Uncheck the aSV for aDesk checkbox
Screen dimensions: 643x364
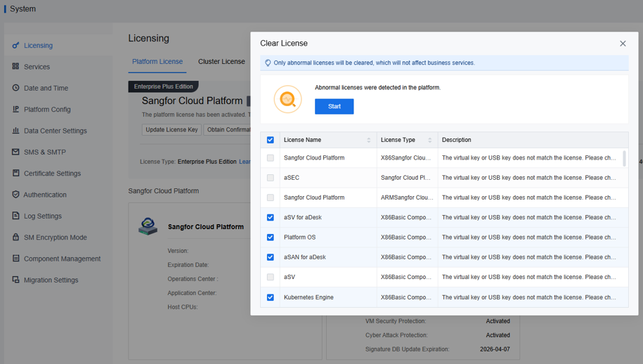click(x=271, y=217)
